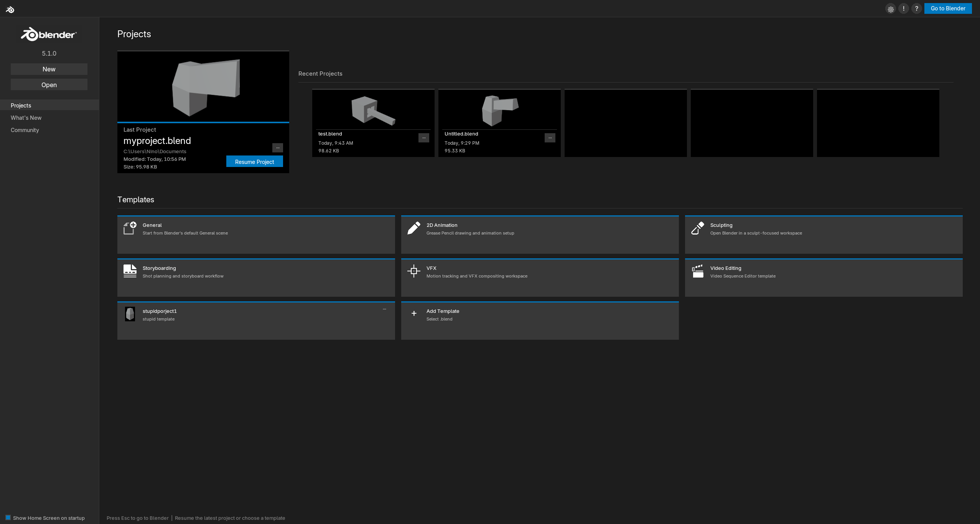Viewport: 980px width, 524px height.
Task: Open the test.blend three-dot menu
Action: tap(424, 138)
